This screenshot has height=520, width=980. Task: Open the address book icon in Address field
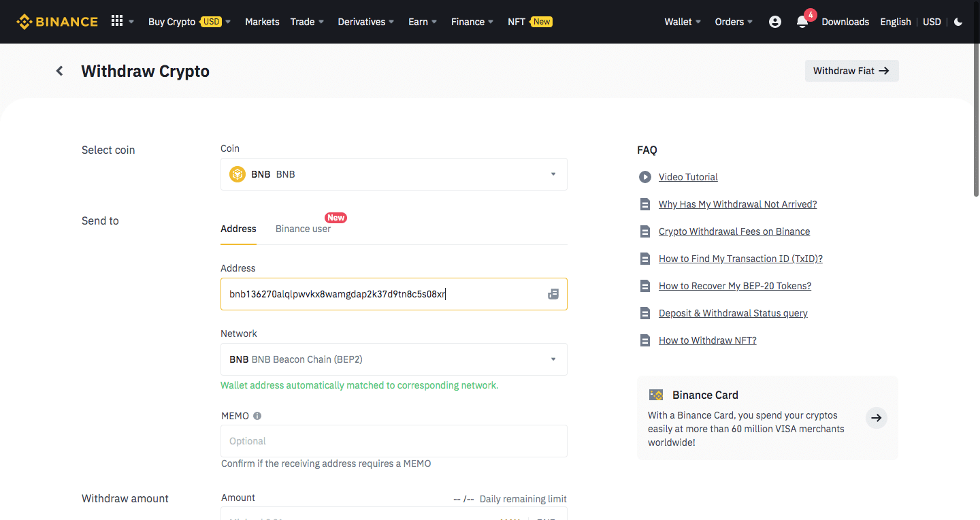tap(553, 294)
